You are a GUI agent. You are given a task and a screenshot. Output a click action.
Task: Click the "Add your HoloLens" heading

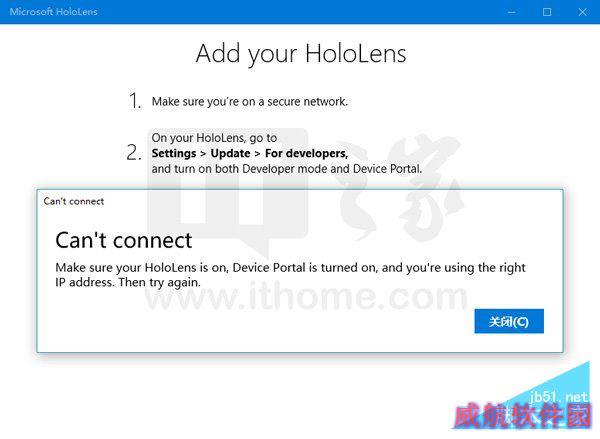[301, 54]
